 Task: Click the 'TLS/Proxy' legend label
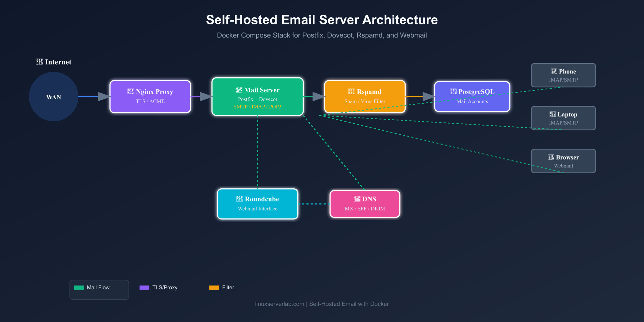[x=165, y=288]
